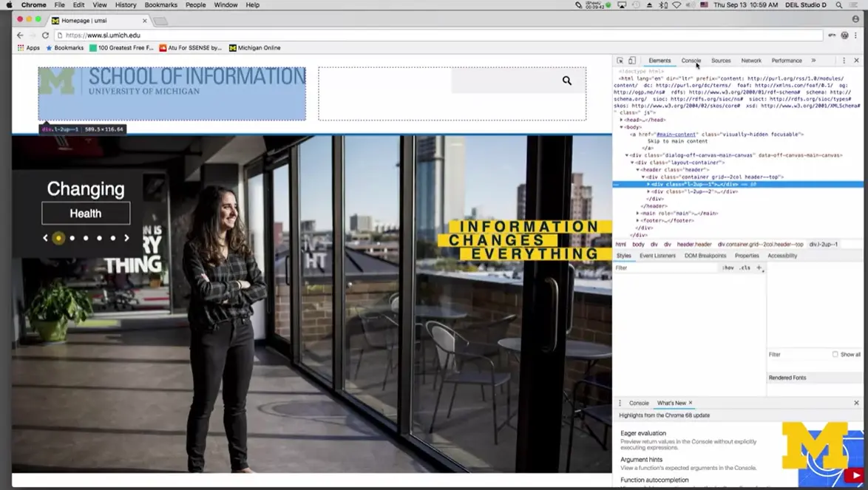Click the plus icon to add new style rule
Viewport: 868px width, 490px height.
click(x=759, y=268)
